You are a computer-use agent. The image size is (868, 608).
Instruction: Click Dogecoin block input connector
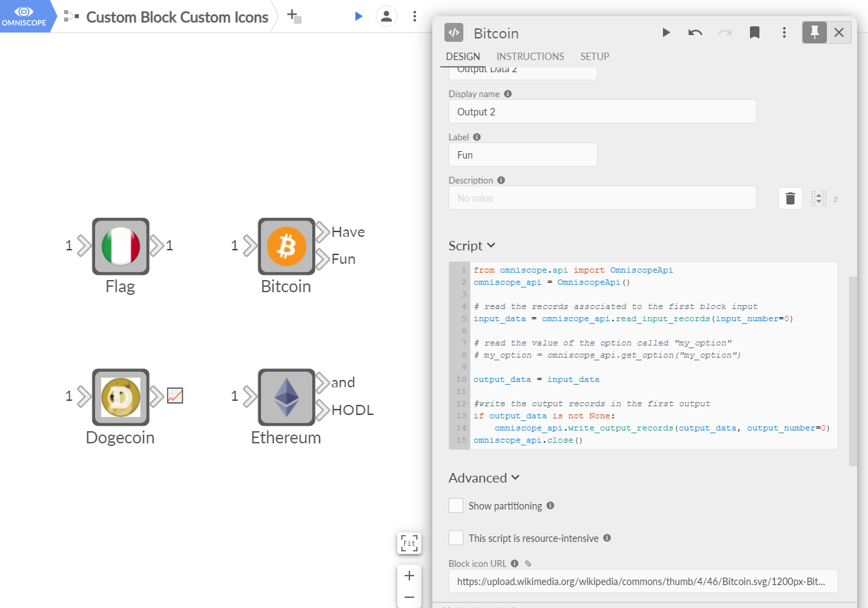click(x=84, y=397)
